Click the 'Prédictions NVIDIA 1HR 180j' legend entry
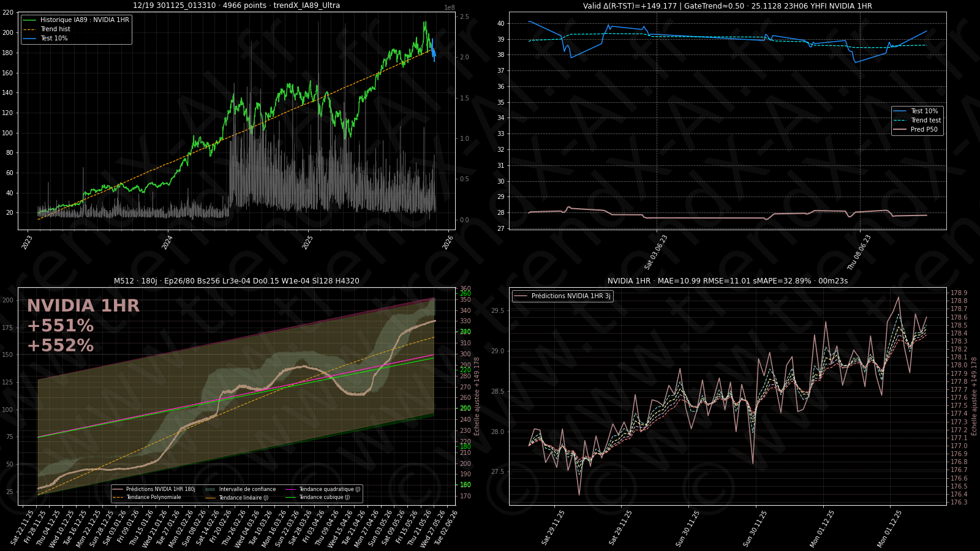980x551 pixels. click(x=160, y=489)
